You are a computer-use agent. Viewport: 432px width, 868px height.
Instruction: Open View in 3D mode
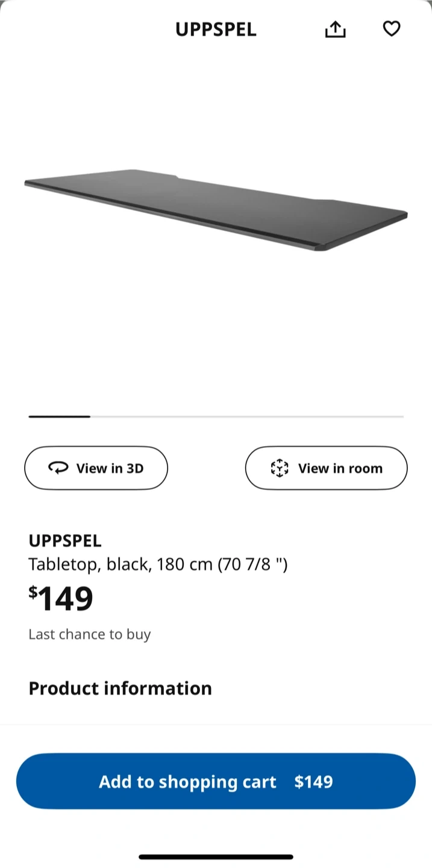pyautogui.click(x=96, y=468)
